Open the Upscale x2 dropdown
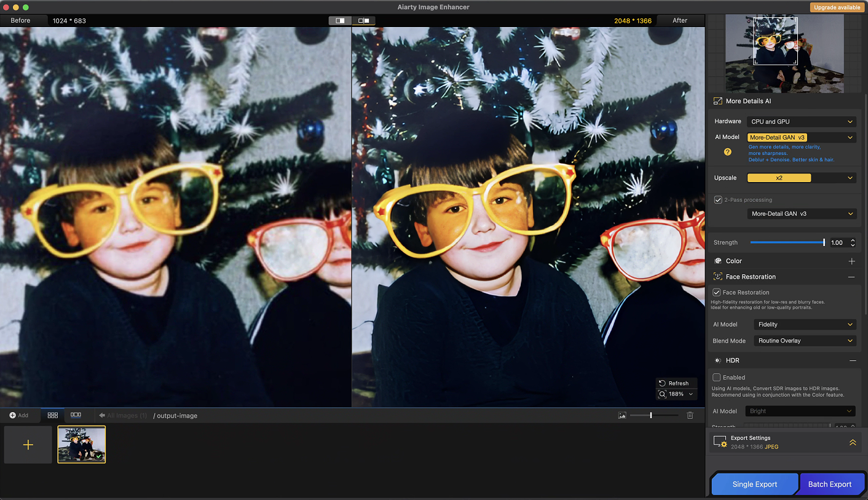The height and width of the screenshot is (500, 868). point(802,178)
